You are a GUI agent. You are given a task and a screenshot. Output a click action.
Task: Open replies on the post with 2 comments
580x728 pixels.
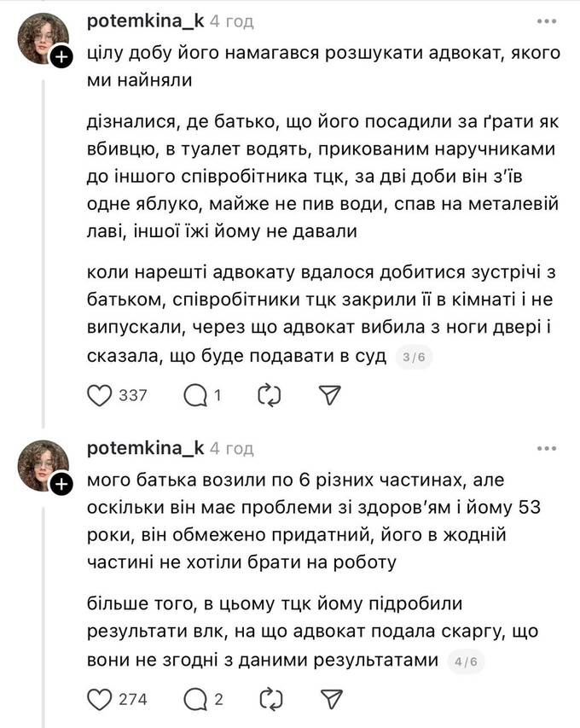point(195,700)
